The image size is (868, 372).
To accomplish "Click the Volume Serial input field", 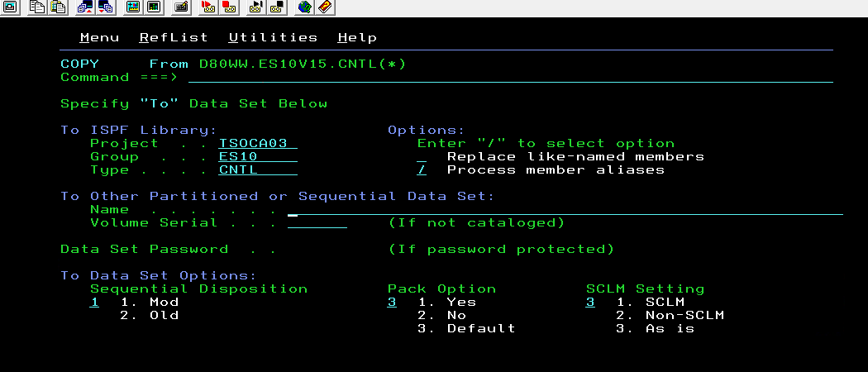I will click(x=317, y=223).
